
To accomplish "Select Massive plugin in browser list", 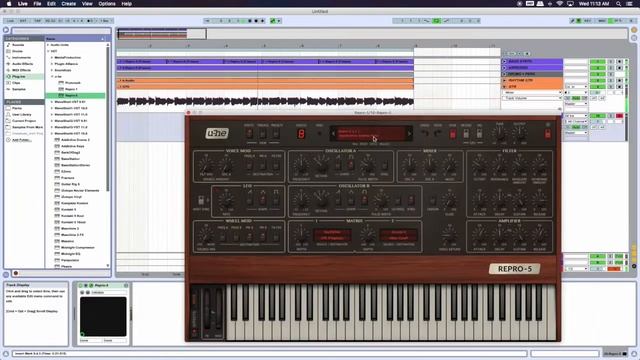I will [x=67, y=241].
